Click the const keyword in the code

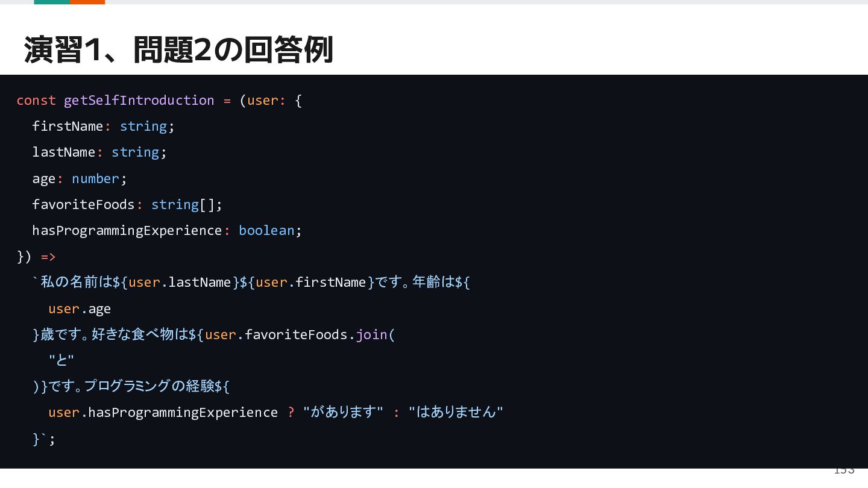(x=36, y=100)
